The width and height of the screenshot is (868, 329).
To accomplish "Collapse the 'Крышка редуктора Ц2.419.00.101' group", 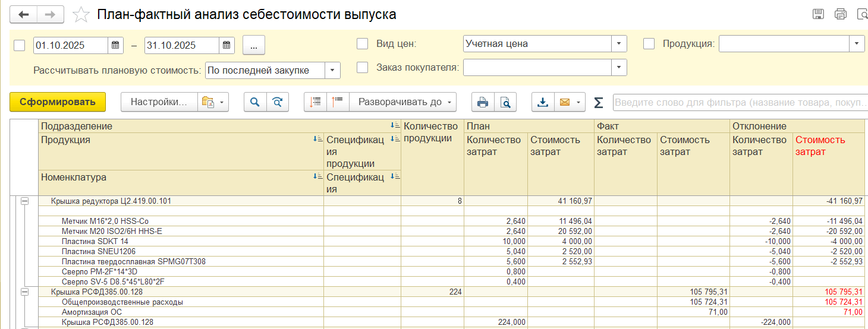I will click(x=25, y=201).
